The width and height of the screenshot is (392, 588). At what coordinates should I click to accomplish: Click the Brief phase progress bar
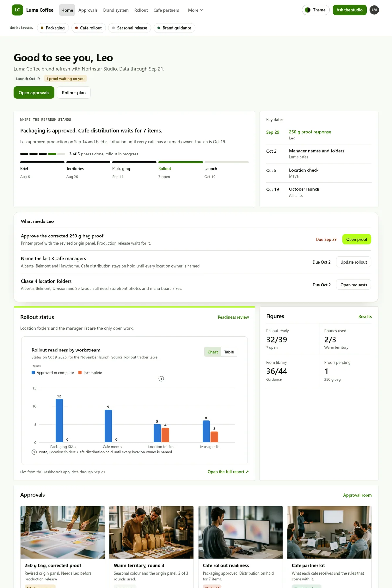point(42,162)
